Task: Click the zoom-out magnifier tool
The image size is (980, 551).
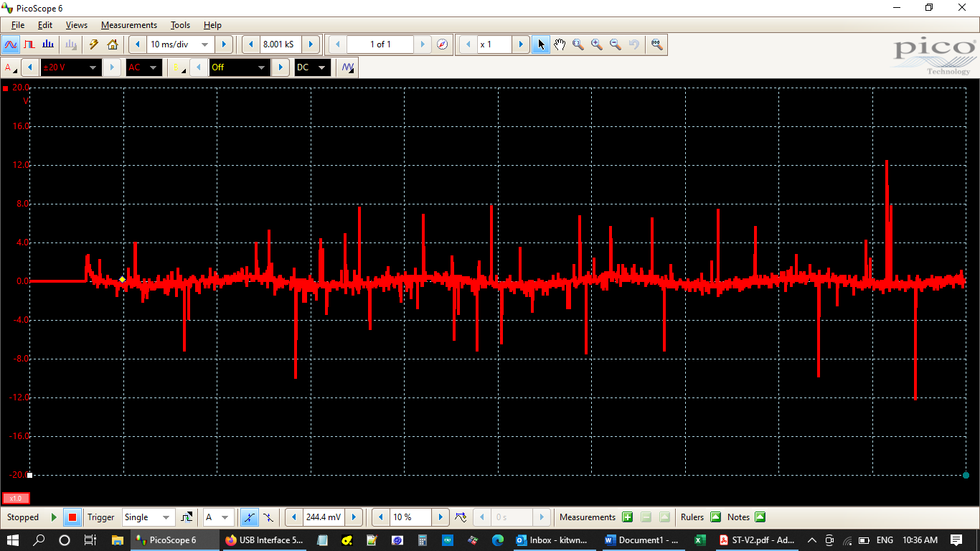Action: [x=616, y=44]
